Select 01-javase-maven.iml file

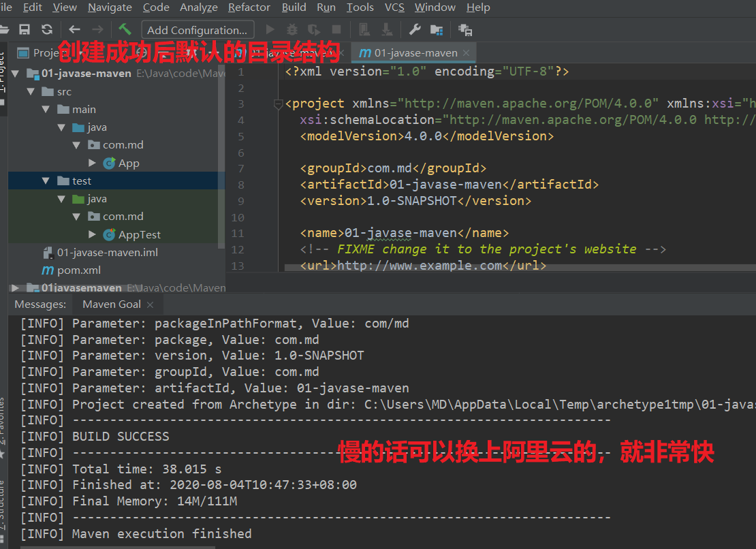(x=107, y=252)
